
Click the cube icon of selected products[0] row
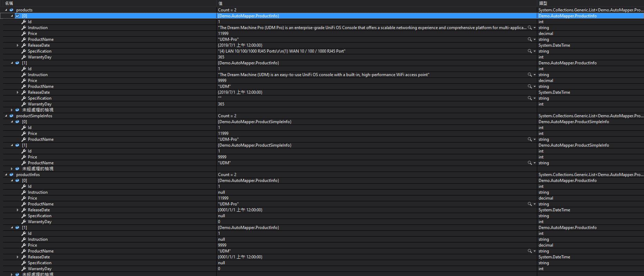(17, 16)
